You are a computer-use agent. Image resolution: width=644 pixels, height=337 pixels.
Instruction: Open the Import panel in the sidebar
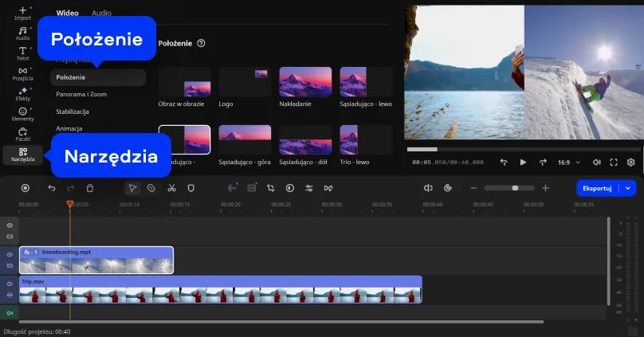pyautogui.click(x=22, y=14)
